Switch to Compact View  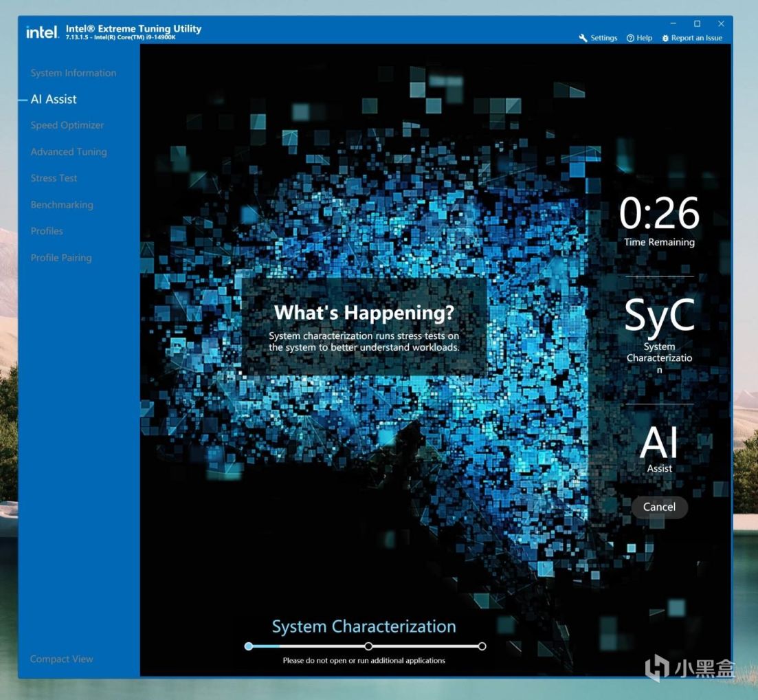pyautogui.click(x=61, y=659)
